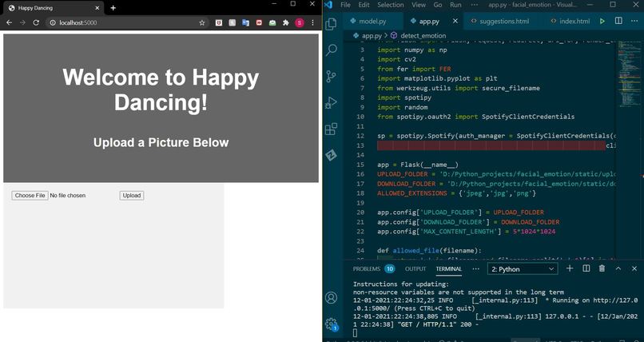Click the Google Translate extension icon

point(245,23)
